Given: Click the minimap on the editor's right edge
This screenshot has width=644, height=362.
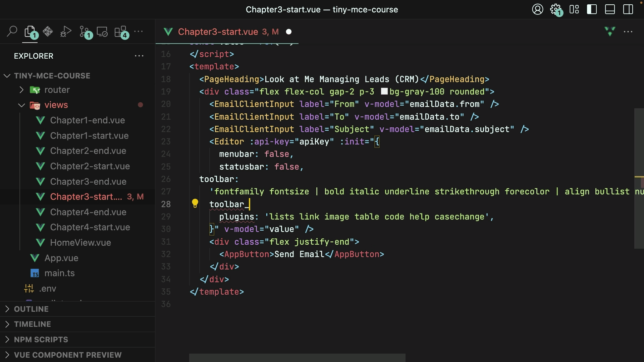Looking at the screenshot, I should [x=639, y=178].
